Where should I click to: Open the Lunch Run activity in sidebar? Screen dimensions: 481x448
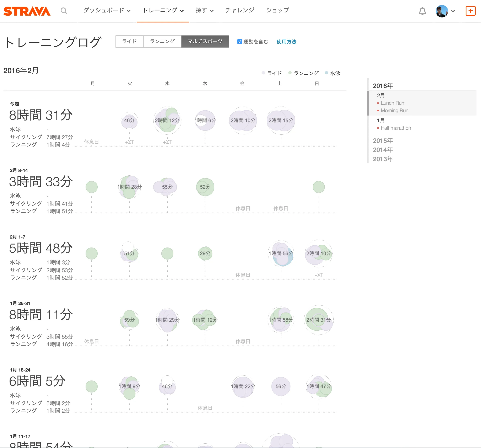(x=393, y=103)
